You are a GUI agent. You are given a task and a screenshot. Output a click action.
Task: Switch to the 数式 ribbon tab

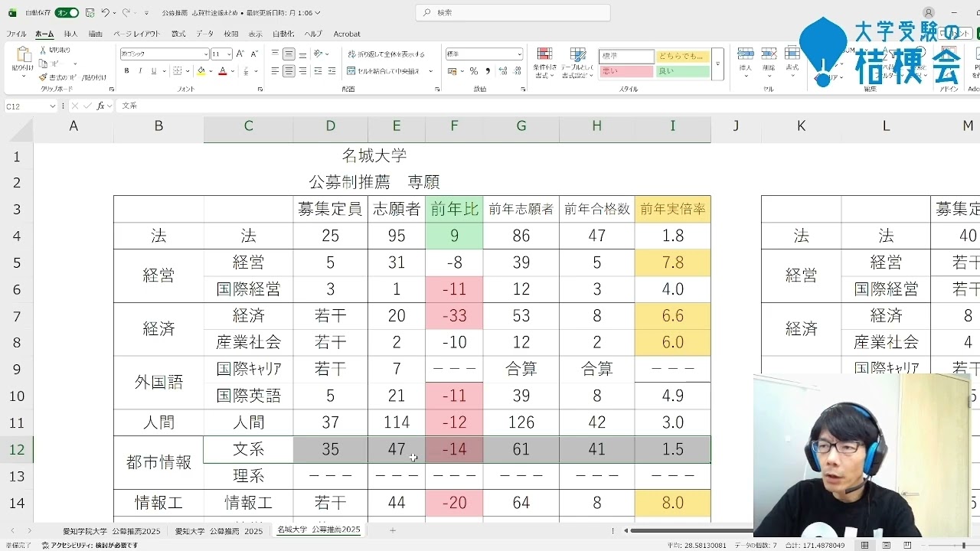coord(178,34)
